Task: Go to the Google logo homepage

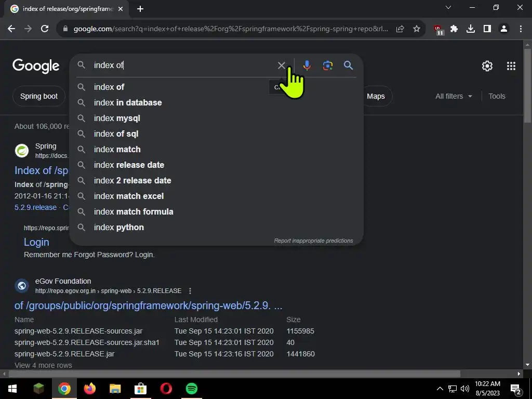Action: (36, 66)
